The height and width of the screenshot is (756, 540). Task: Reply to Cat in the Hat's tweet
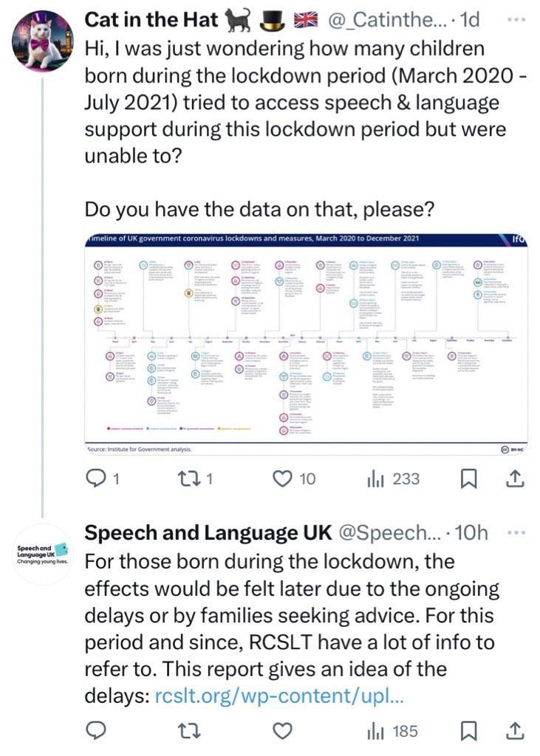coord(96,478)
